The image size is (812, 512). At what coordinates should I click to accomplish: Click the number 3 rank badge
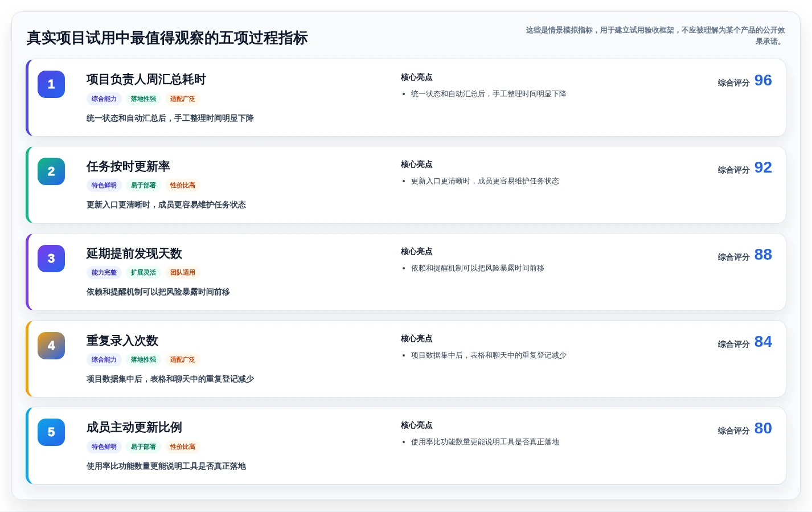pyautogui.click(x=51, y=259)
